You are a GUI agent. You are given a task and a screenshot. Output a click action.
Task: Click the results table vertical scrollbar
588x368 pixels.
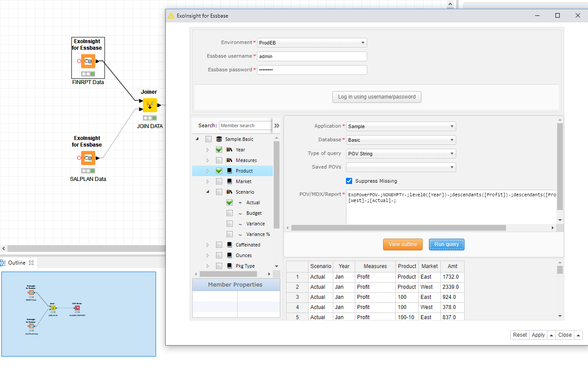point(560,270)
